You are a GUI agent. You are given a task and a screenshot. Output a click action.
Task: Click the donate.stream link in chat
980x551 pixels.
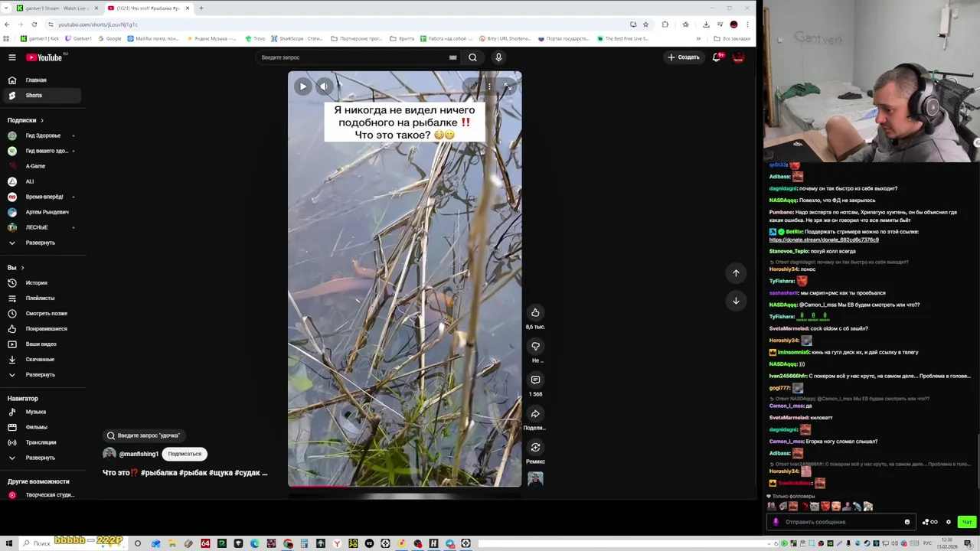pyautogui.click(x=824, y=240)
